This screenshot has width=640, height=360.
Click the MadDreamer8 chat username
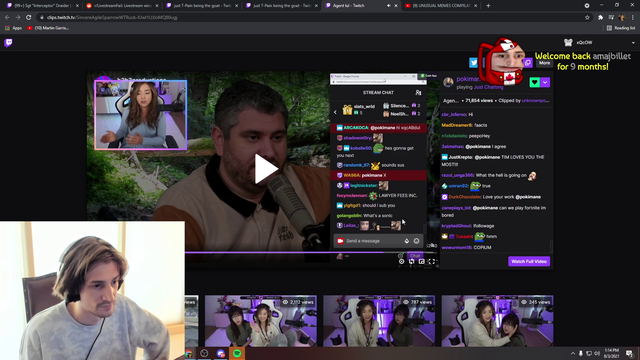click(456, 125)
